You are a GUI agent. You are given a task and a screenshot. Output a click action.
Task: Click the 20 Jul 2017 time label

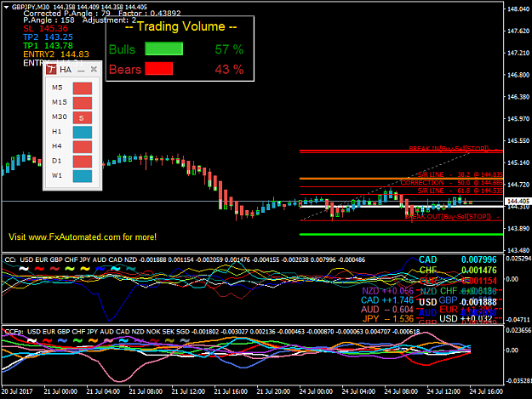[x=17, y=391]
